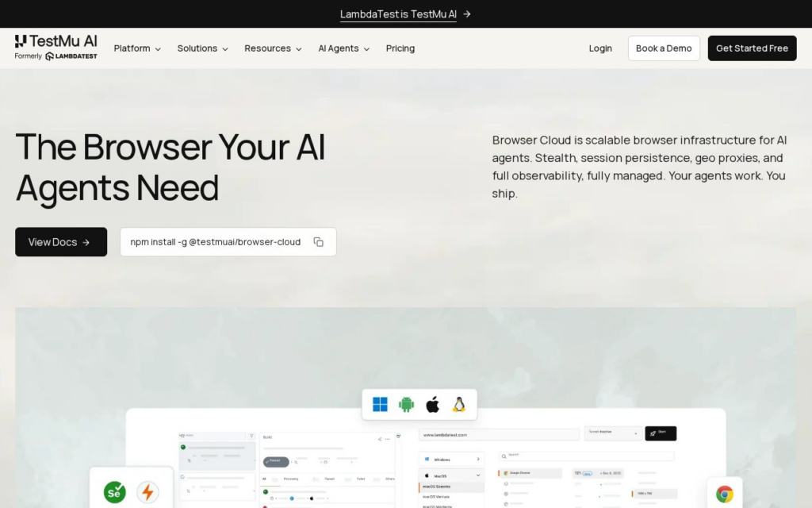Expand the Platform menu
This screenshot has height=508, width=812.
pos(137,48)
